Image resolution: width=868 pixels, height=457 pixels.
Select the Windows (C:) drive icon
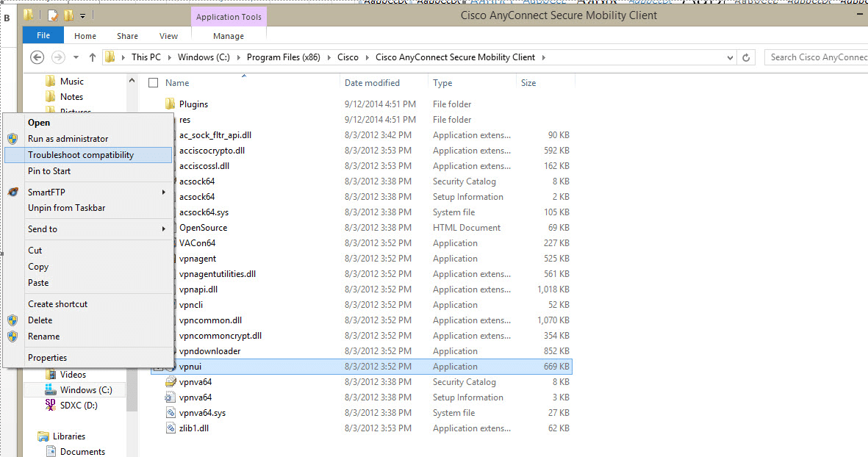tap(51, 389)
